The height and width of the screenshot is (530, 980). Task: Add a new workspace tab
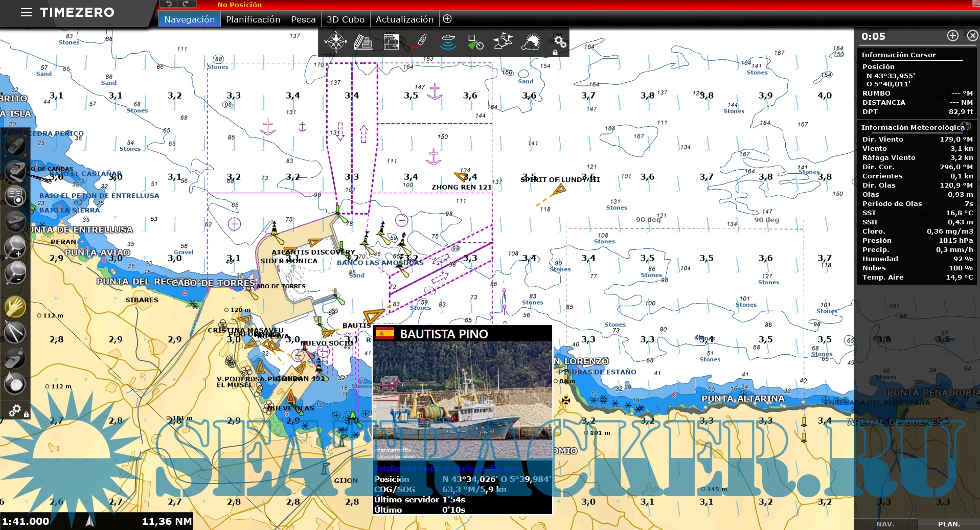447,19
